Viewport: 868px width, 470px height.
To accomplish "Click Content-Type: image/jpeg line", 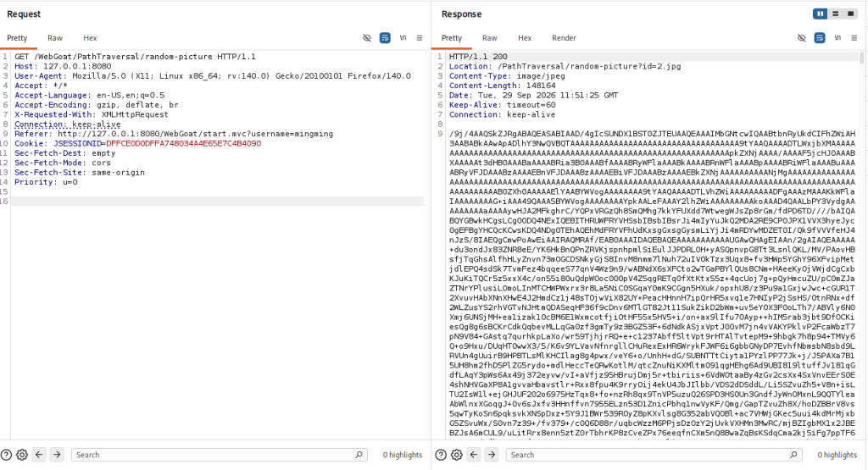I will (x=507, y=75).
